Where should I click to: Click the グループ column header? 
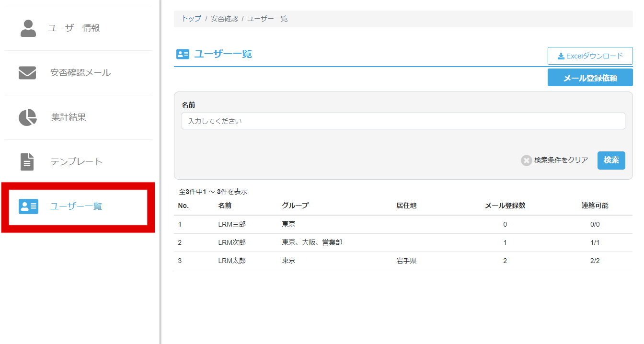pyautogui.click(x=295, y=206)
